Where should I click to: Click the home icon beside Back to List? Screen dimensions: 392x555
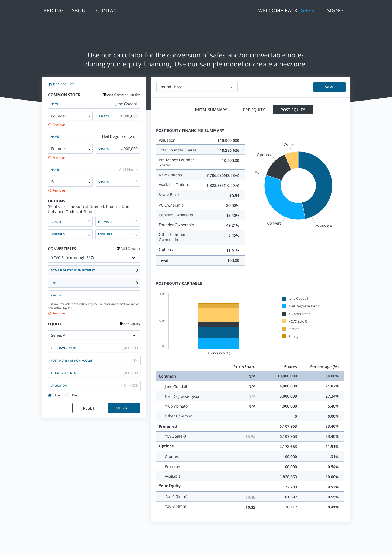(x=50, y=84)
